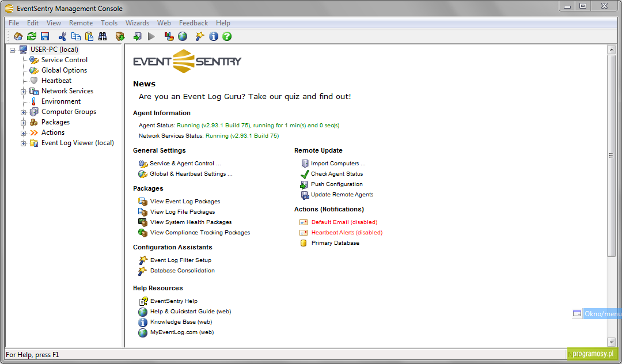Click the Cut scissors icon
The width and height of the screenshot is (622, 364).
[62, 36]
